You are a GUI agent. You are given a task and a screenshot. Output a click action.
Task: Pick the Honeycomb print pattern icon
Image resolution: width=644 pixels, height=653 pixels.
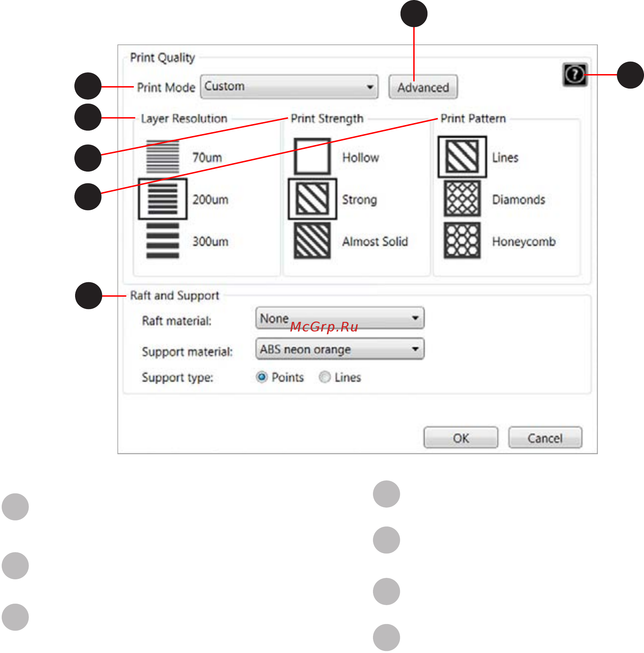pos(462,241)
